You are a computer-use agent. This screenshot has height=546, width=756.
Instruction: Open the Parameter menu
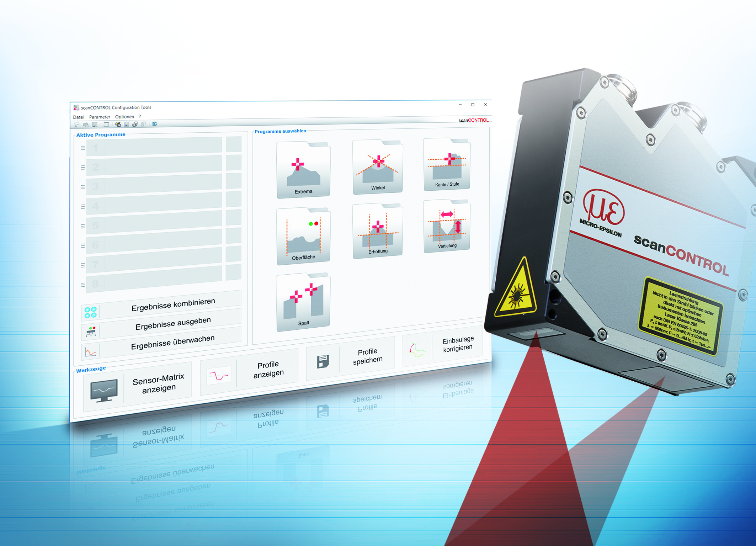point(100,116)
